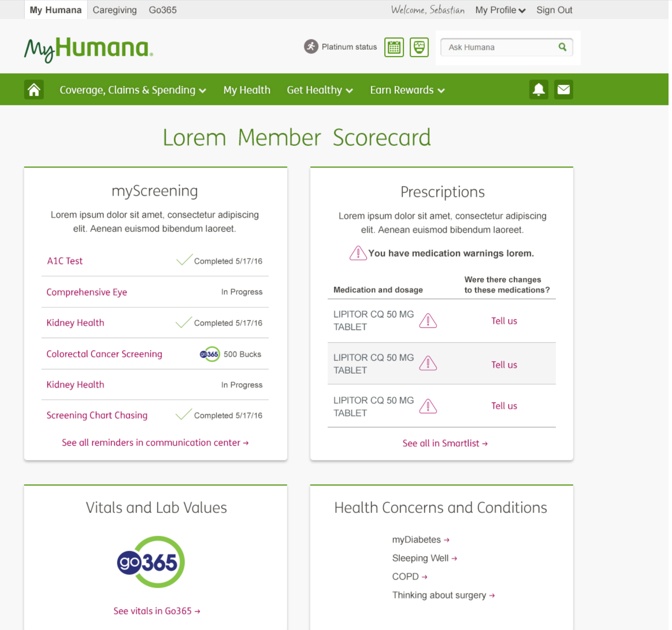672x630 pixels.
Task: Open the mail envelope icon
Action: (x=563, y=89)
